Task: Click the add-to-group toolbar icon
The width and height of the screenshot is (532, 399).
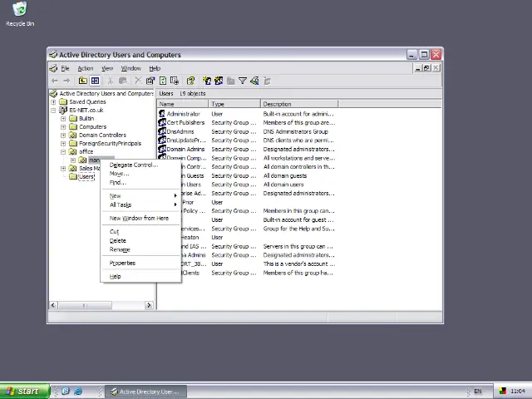Action: point(268,81)
